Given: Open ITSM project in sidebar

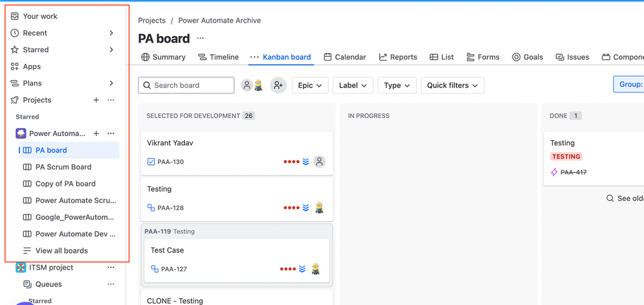Looking at the screenshot, I should pos(44,268).
